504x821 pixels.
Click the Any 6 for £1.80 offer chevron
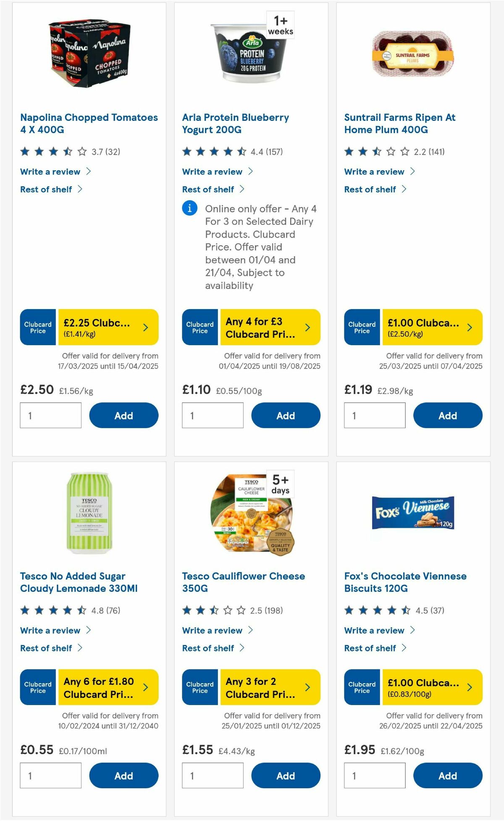click(x=146, y=687)
